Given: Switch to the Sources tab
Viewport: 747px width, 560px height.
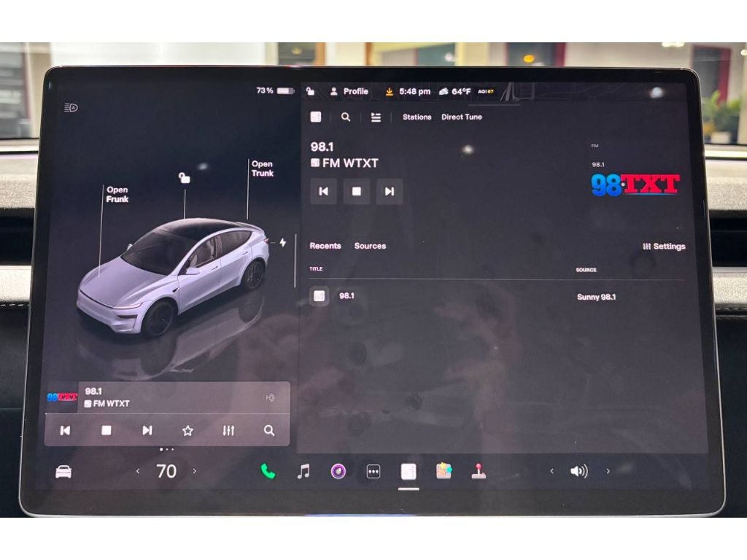Looking at the screenshot, I should click(370, 246).
